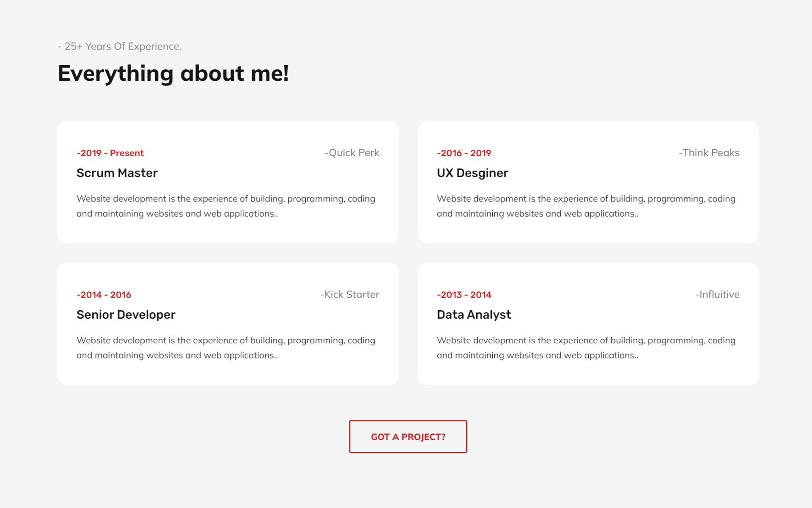Select the description text under Senior Developer

[x=225, y=348]
